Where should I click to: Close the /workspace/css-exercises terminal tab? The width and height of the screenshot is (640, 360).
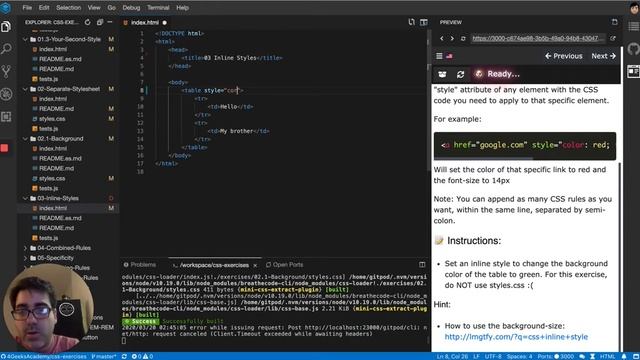click(x=255, y=265)
